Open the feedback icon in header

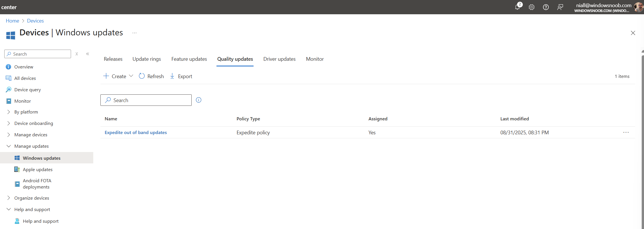560,7
